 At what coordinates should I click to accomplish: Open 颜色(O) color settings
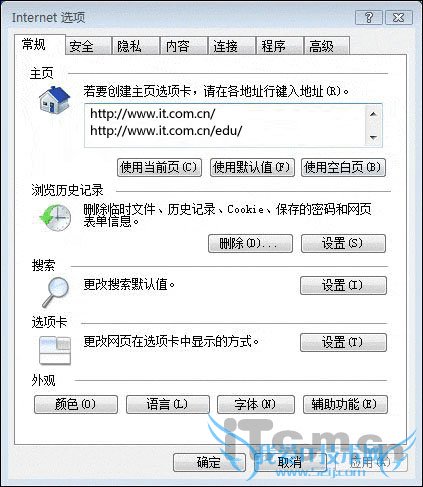point(76,404)
